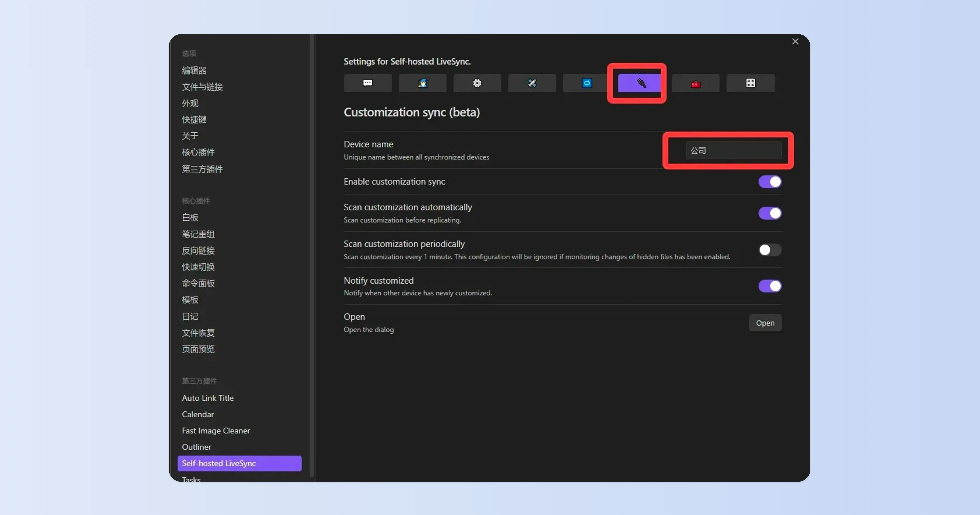Open Auto Link Title plugin settings
The width and height of the screenshot is (980, 515).
[x=208, y=398]
